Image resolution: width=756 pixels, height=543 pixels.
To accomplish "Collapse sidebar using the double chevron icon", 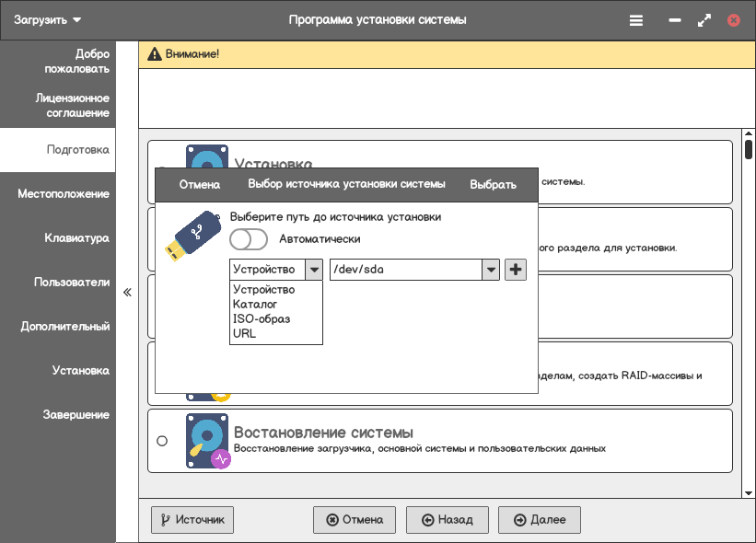I will [x=127, y=292].
